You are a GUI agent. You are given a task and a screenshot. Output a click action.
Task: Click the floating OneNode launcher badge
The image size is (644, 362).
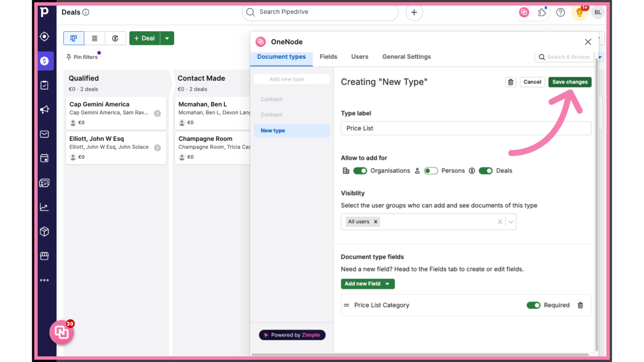pos(62,332)
